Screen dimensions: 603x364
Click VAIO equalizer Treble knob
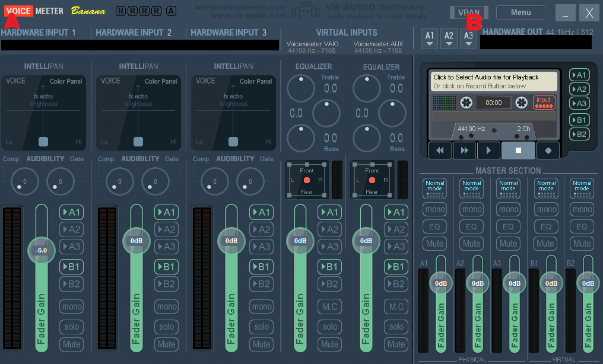[x=301, y=88]
